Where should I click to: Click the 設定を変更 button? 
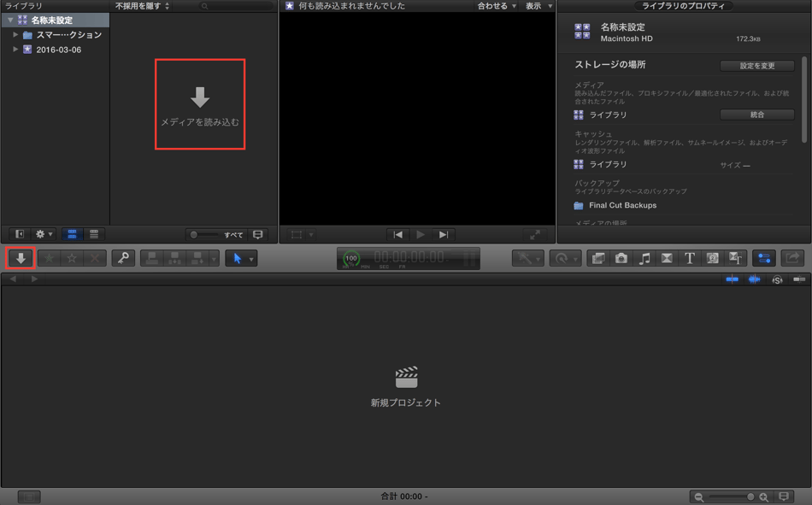[x=756, y=66]
